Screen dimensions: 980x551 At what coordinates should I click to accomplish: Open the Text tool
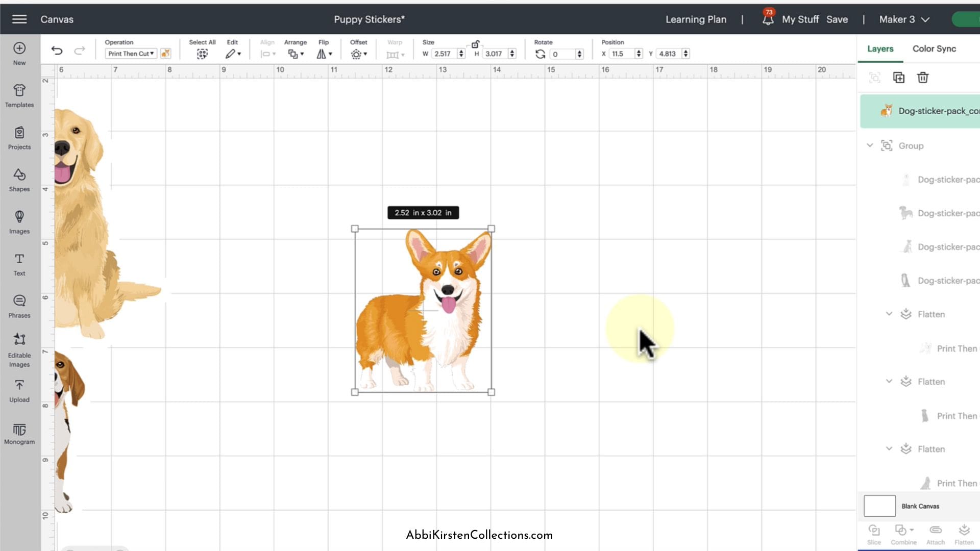tap(19, 264)
